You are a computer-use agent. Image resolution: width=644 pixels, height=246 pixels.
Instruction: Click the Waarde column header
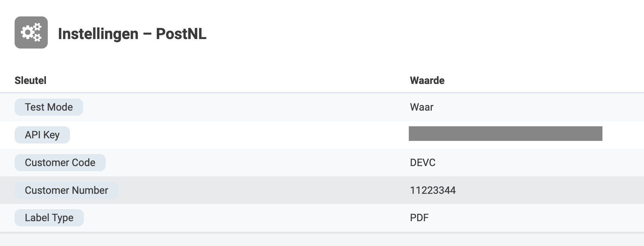pos(427,80)
